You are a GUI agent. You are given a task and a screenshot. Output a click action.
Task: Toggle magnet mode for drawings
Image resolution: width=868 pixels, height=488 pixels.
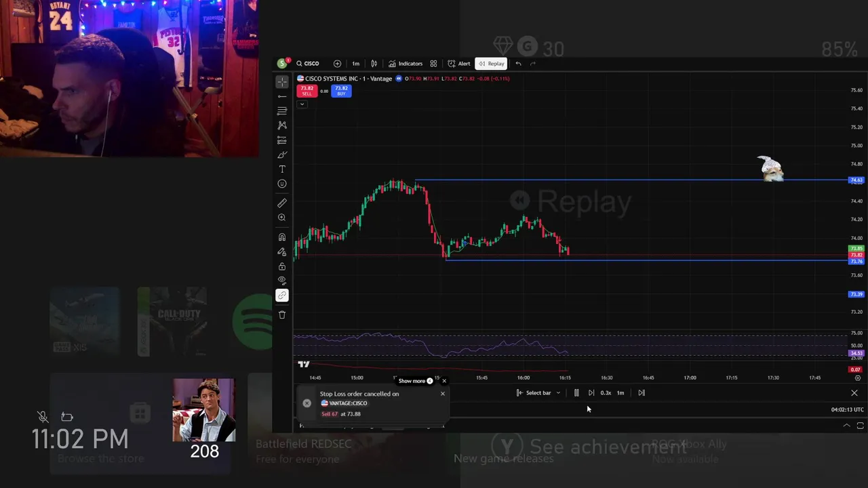(282, 237)
